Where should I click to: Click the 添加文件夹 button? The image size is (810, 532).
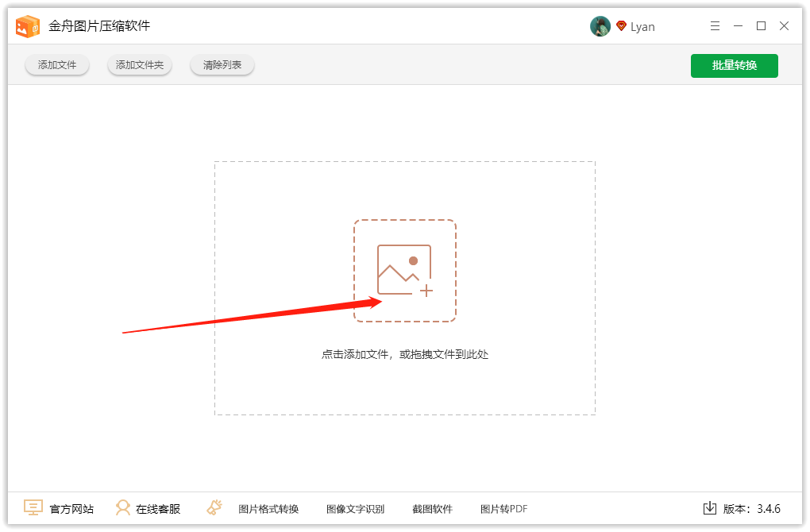(139, 65)
